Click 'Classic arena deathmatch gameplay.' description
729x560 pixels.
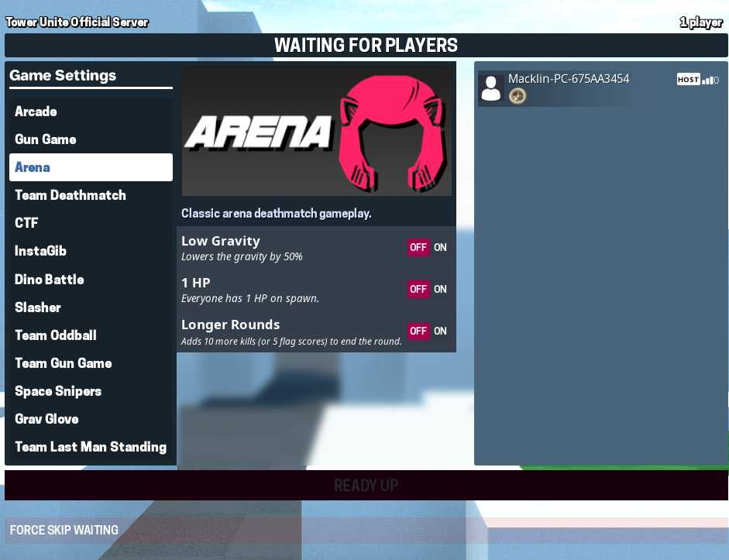point(276,213)
